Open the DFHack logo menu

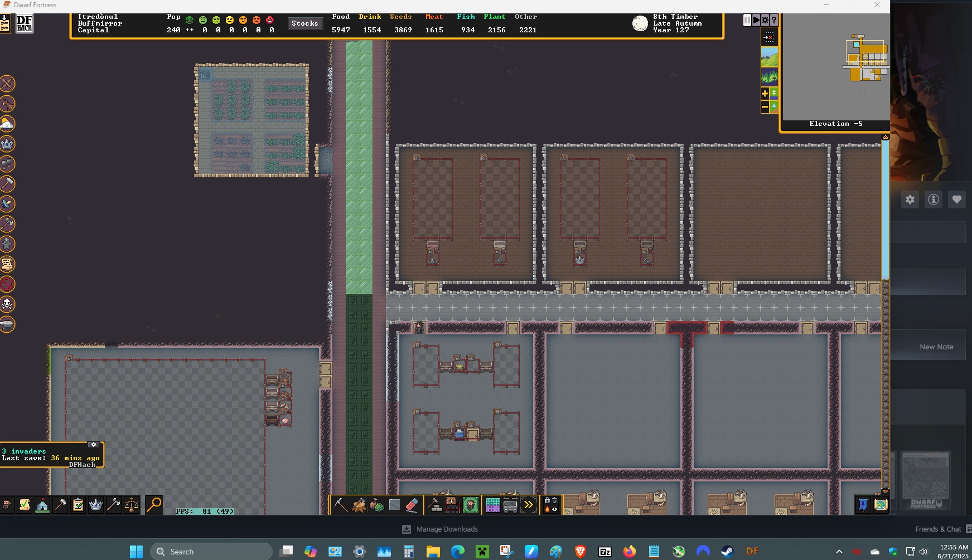click(x=25, y=23)
